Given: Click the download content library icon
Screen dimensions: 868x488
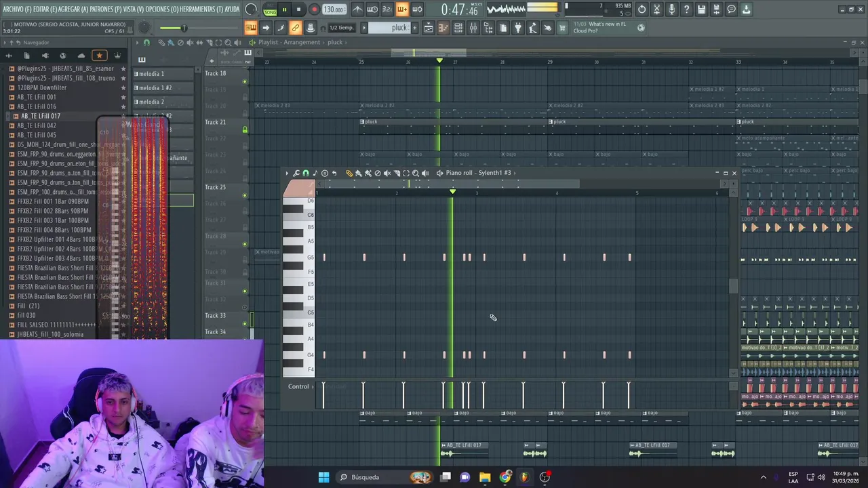Looking at the screenshot, I should coord(746,9).
